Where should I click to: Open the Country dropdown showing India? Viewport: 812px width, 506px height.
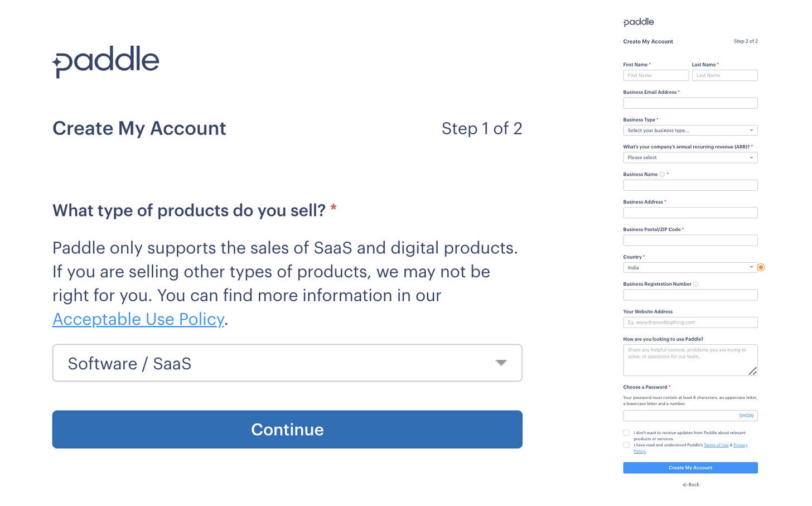pos(690,268)
